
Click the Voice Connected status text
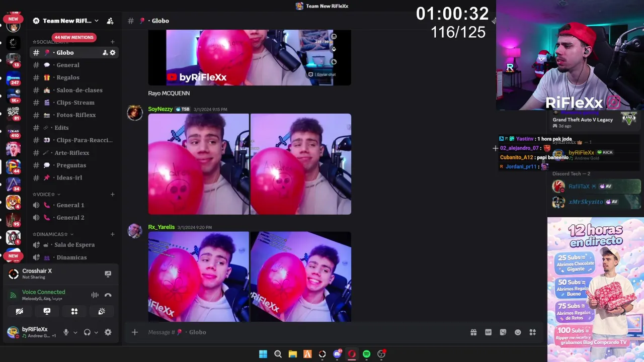click(x=43, y=292)
